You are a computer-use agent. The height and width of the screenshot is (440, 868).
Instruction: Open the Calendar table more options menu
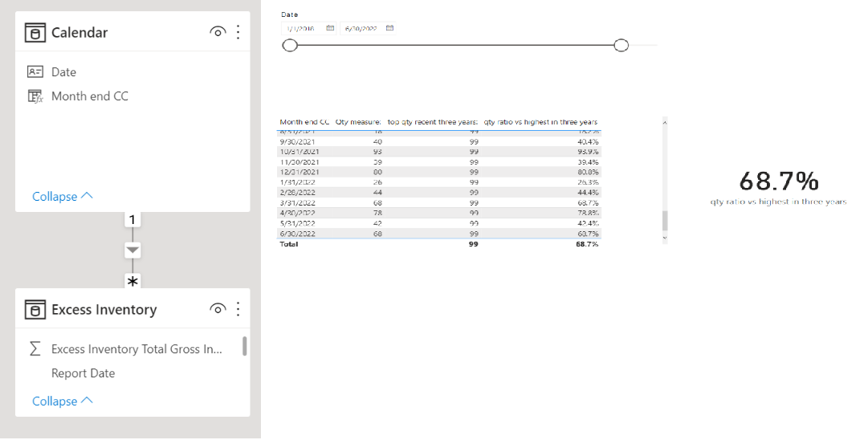[x=238, y=32]
